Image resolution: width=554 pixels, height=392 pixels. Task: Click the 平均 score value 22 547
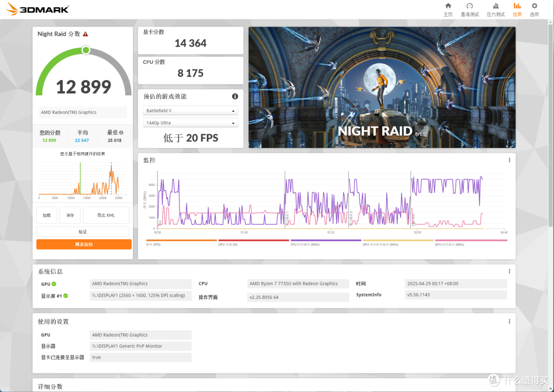(x=82, y=140)
